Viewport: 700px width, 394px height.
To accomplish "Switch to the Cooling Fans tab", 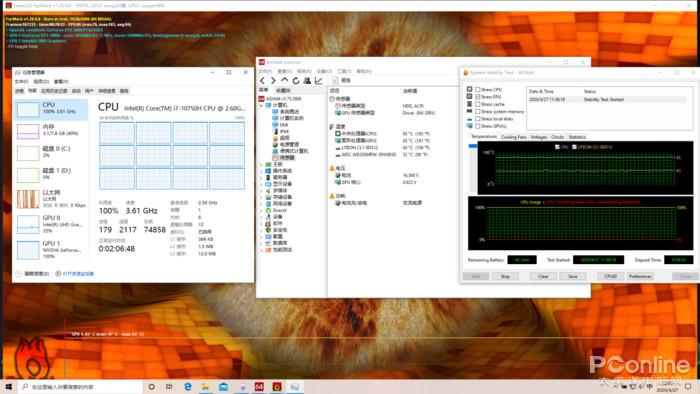I will tap(514, 137).
